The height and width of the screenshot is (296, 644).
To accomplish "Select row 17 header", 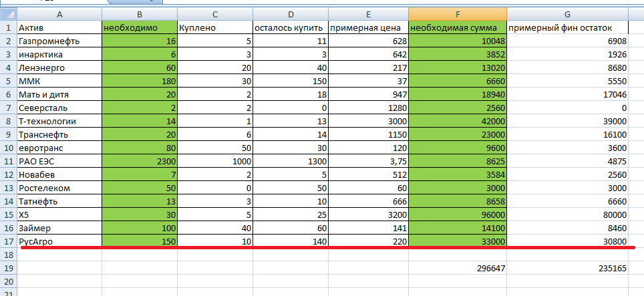I will click(x=8, y=241).
